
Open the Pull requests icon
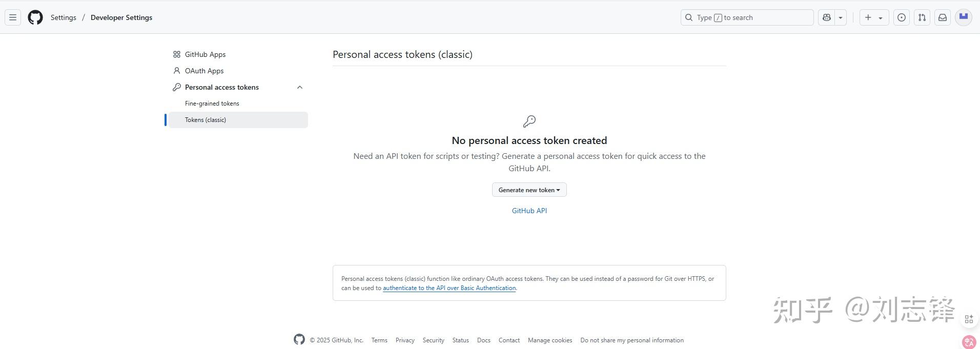coord(922,17)
